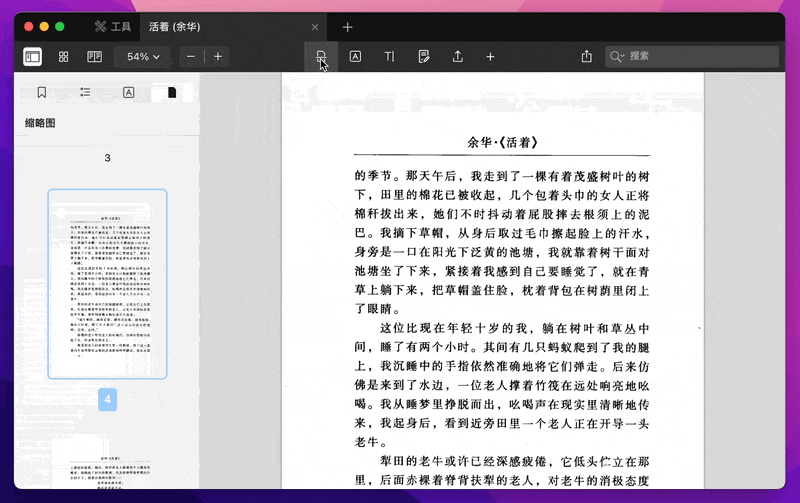800x503 pixels.
Task: Select the highlighter tool
Action: [x=321, y=57]
